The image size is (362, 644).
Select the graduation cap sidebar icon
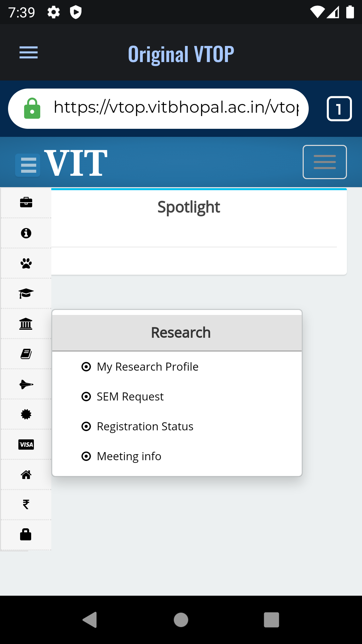tap(26, 293)
